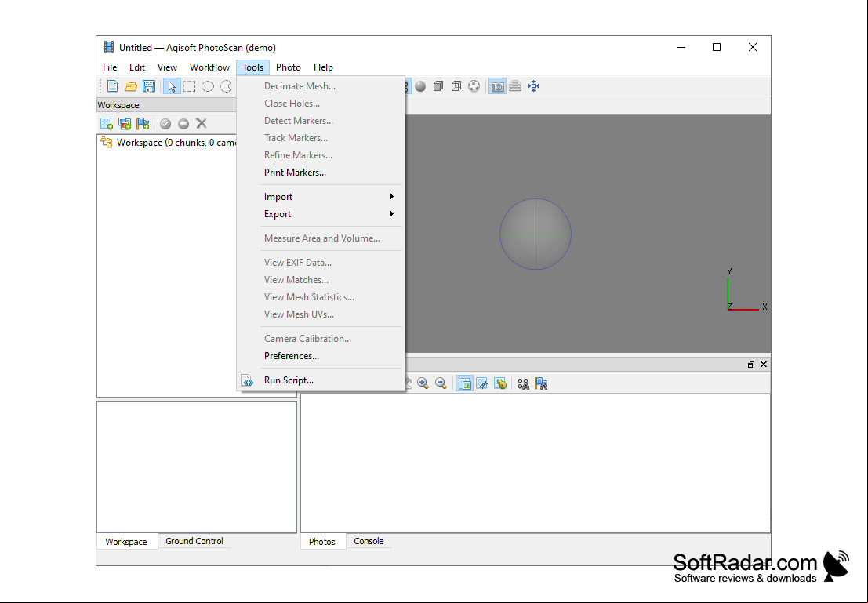The width and height of the screenshot is (868, 603).
Task: Maximize the PhotoScan window
Action: click(717, 47)
